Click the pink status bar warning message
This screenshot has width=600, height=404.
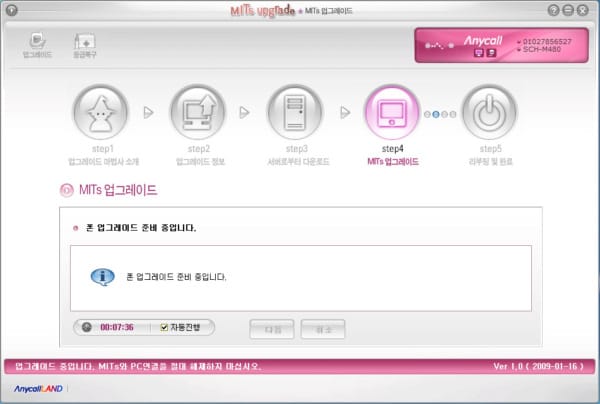point(138,367)
